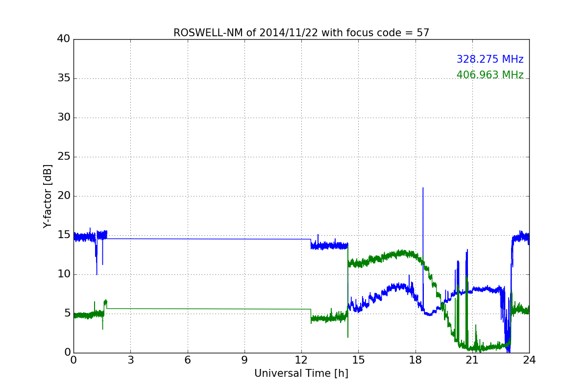Click x-axis tick label 12

coord(301,360)
